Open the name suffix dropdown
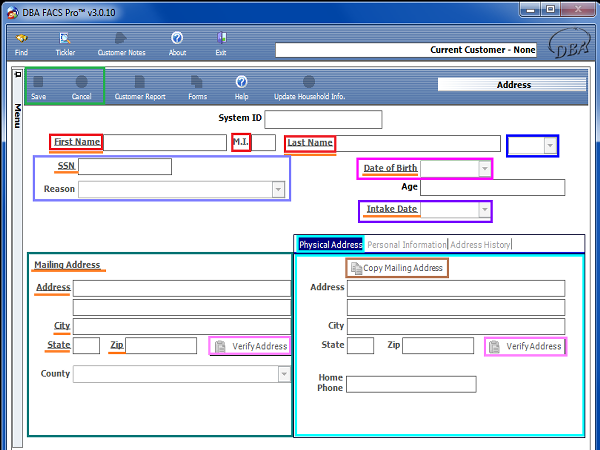The image size is (600, 450). 550,146
